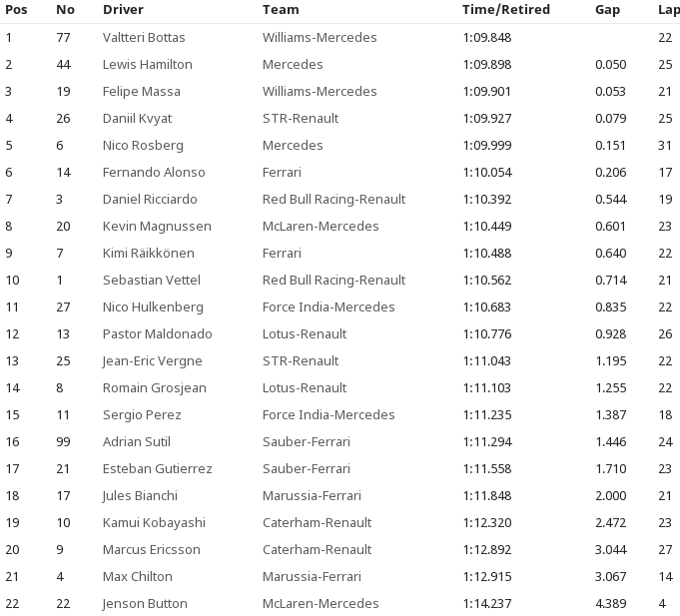Click the Gap column header

[607, 9]
